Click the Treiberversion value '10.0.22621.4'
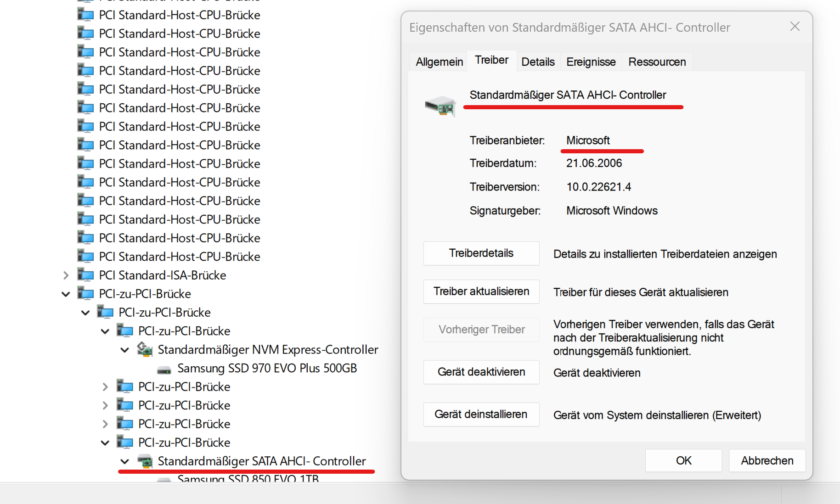This screenshot has height=504, width=840. click(x=598, y=187)
